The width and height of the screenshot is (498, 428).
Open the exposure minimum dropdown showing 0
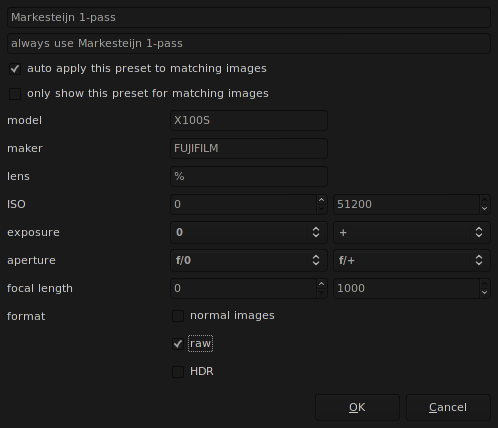pyautogui.click(x=249, y=232)
